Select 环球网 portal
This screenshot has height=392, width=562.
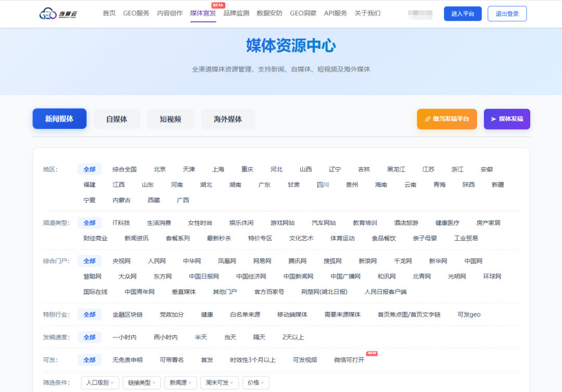pyautogui.click(x=492, y=277)
